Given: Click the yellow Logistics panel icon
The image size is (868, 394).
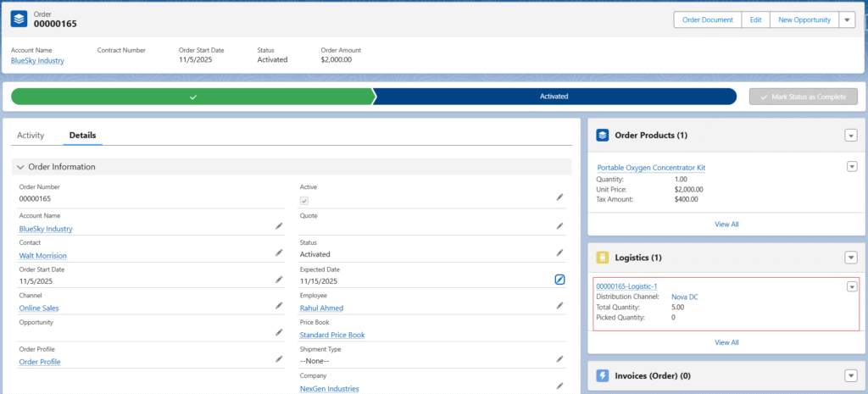Looking at the screenshot, I should 603,257.
